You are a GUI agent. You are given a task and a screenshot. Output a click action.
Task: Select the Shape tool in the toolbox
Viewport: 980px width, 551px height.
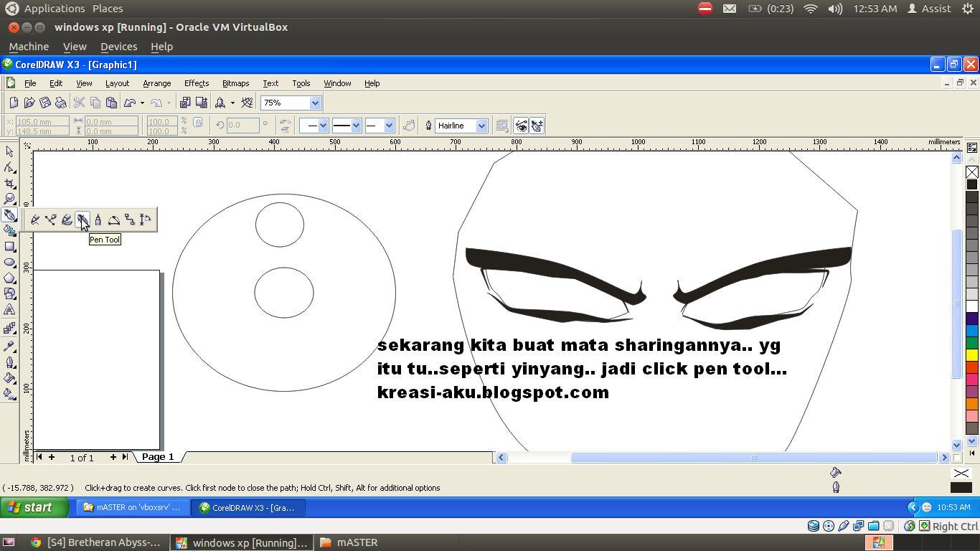(9, 167)
